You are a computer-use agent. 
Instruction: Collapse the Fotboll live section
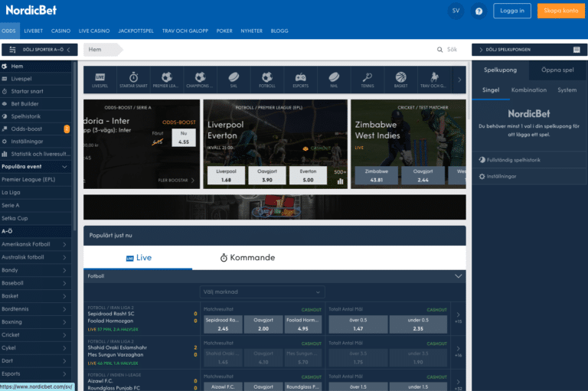click(x=458, y=276)
